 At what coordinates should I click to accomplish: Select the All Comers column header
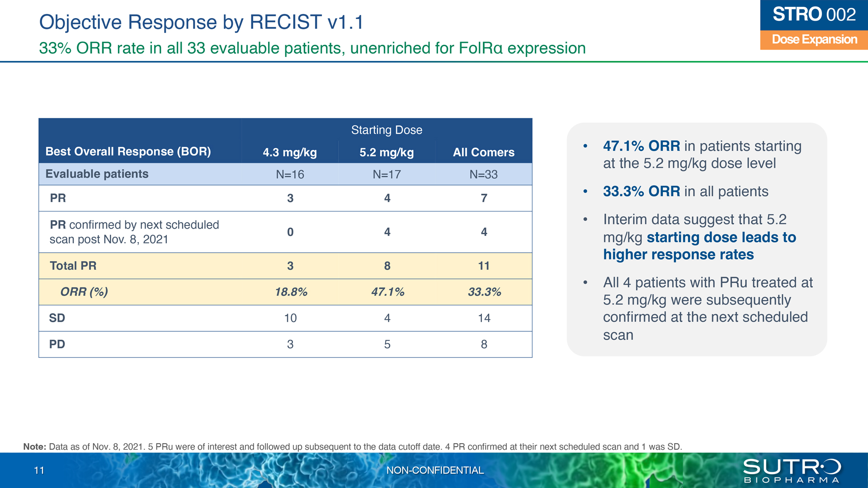[x=484, y=152]
